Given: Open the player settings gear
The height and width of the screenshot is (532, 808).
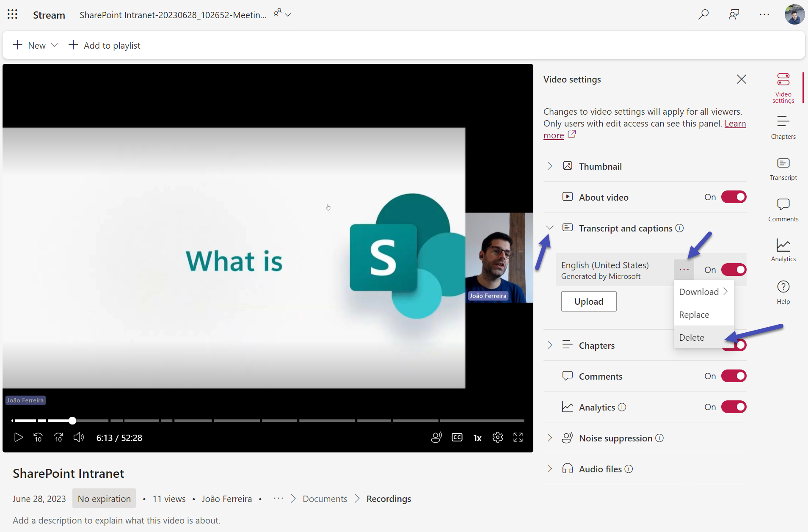Looking at the screenshot, I should click(x=498, y=438).
